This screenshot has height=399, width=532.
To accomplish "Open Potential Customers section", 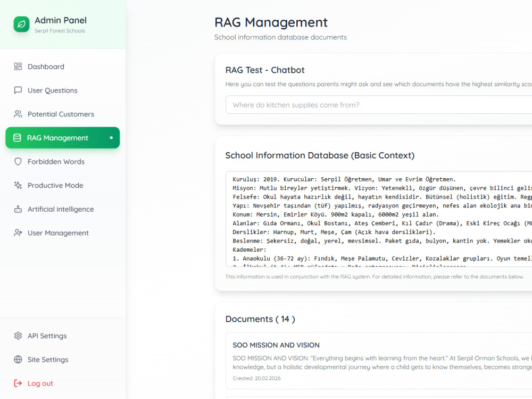I will coord(63,114).
